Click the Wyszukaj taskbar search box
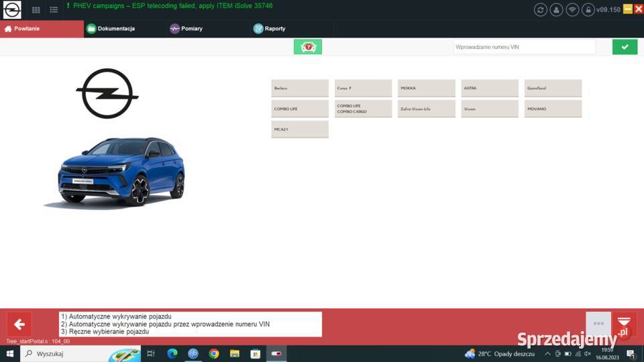644x362 pixels. [80, 353]
